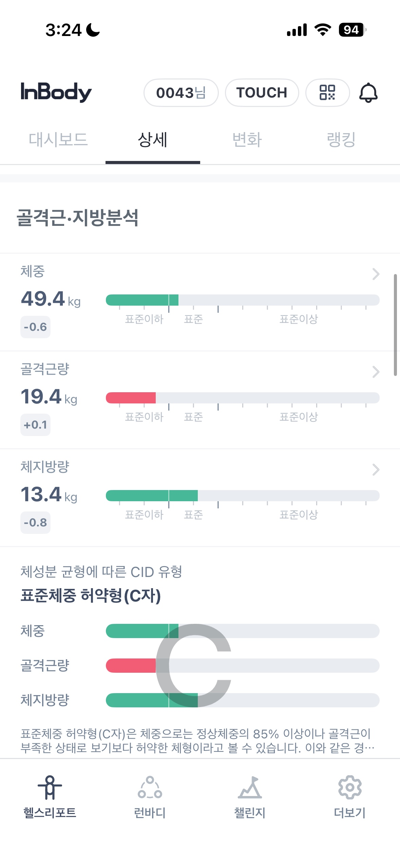Open the 랭킹 tab
The width and height of the screenshot is (400, 868).
pyautogui.click(x=341, y=140)
